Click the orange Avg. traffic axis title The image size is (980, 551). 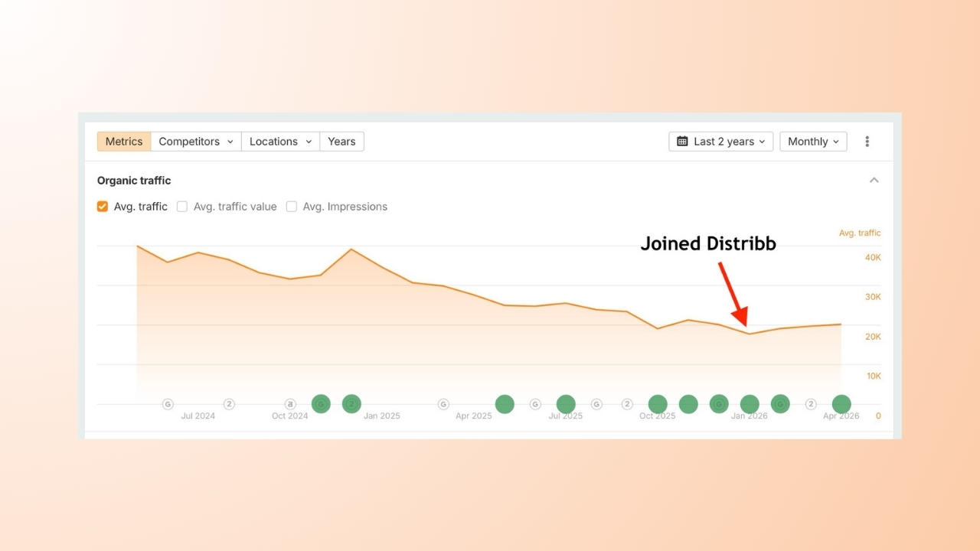(860, 233)
